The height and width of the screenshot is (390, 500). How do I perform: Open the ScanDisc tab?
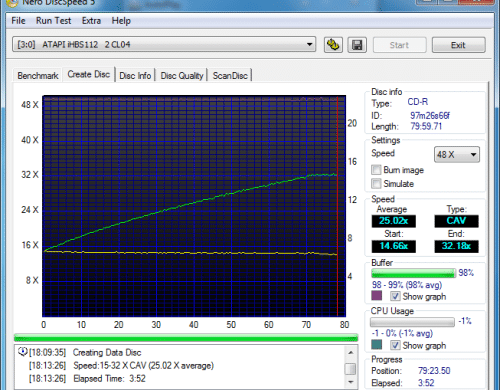click(230, 76)
